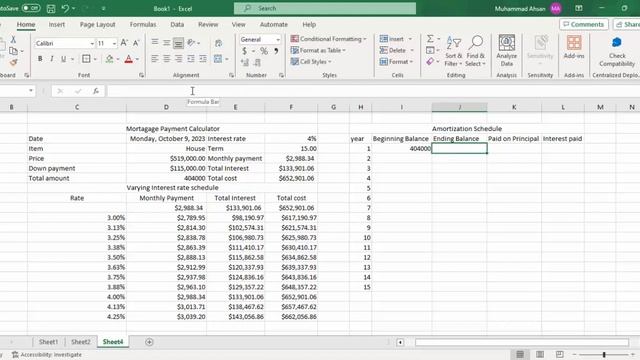This screenshot has height=360, width=640.
Task: Expand Format as Table menu
Action: [318, 50]
